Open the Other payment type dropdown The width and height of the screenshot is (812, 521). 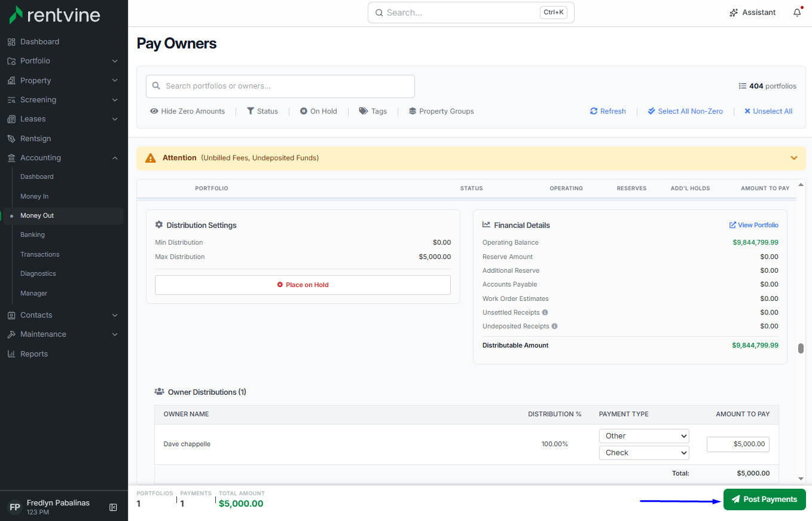[x=644, y=436]
